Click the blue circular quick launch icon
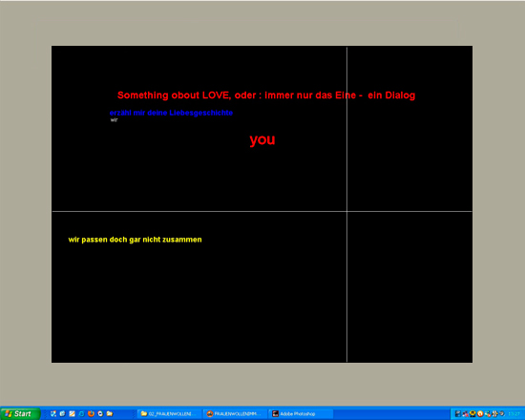 click(81, 413)
